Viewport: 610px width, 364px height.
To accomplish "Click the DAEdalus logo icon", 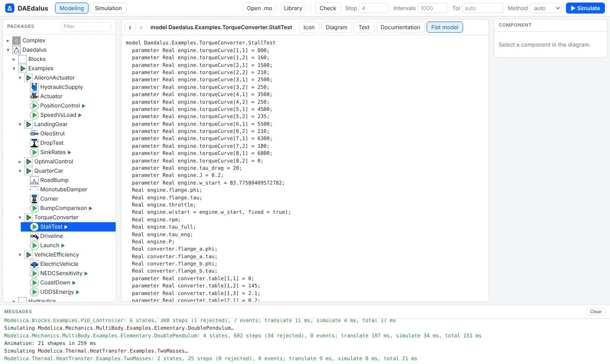I will (10, 8).
